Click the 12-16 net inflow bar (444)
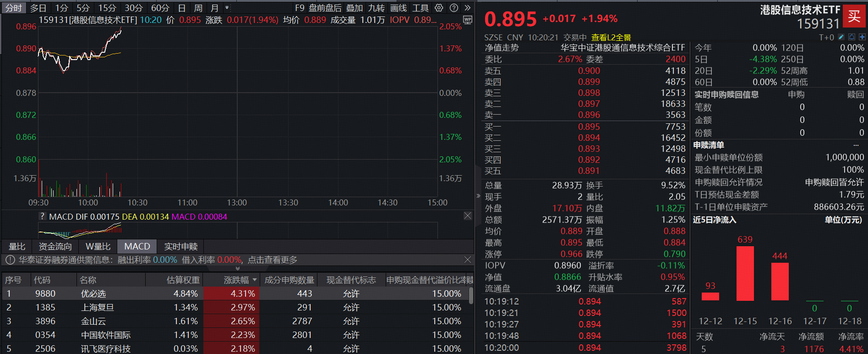The width and height of the screenshot is (868, 354). coord(780,282)
